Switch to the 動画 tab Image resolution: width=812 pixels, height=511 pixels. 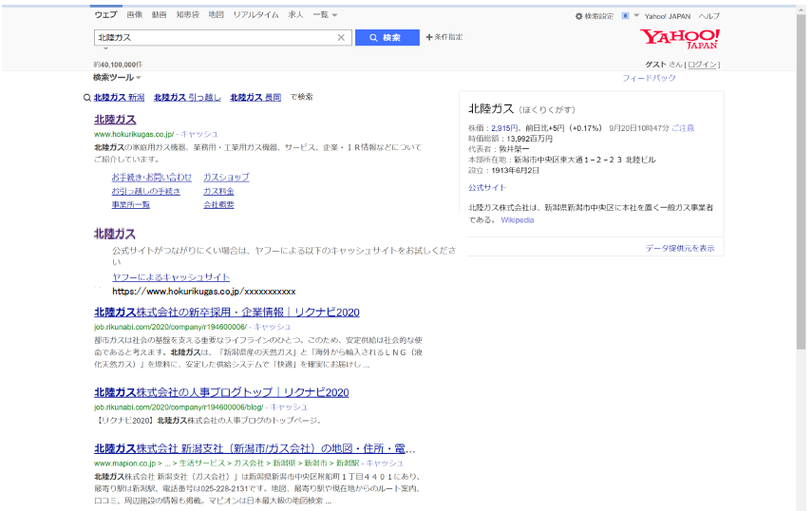[x=159, y=15]
